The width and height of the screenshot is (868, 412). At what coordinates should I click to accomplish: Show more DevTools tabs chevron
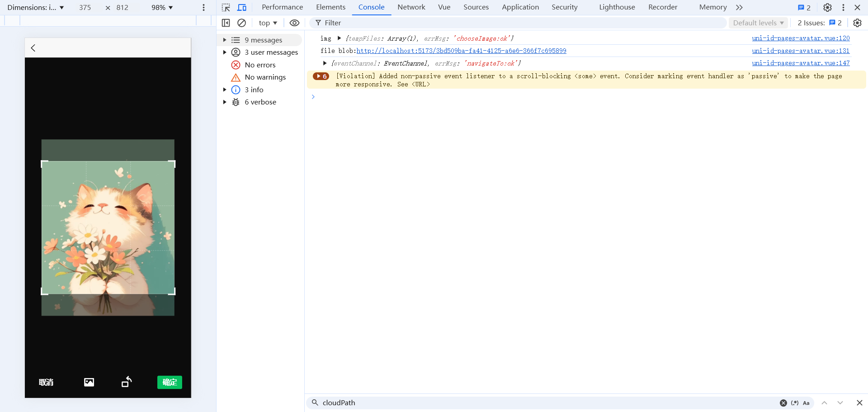coord(739,7)
